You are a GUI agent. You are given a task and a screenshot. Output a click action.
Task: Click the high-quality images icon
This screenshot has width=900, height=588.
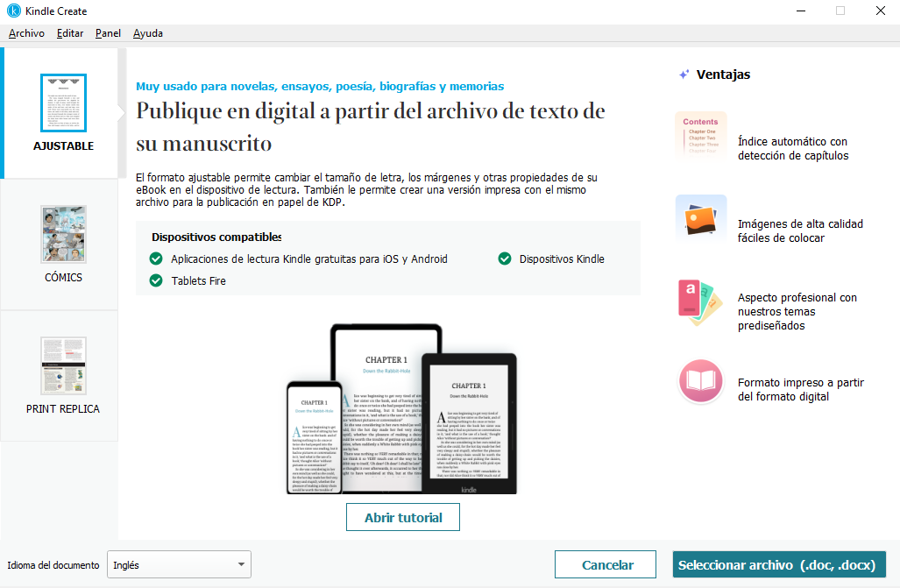coord(701,220)
